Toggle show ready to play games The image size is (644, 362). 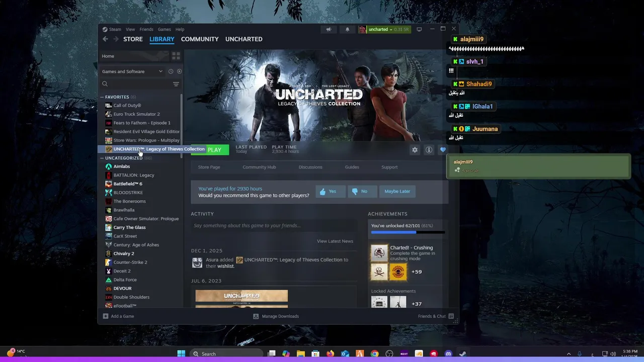179,71
